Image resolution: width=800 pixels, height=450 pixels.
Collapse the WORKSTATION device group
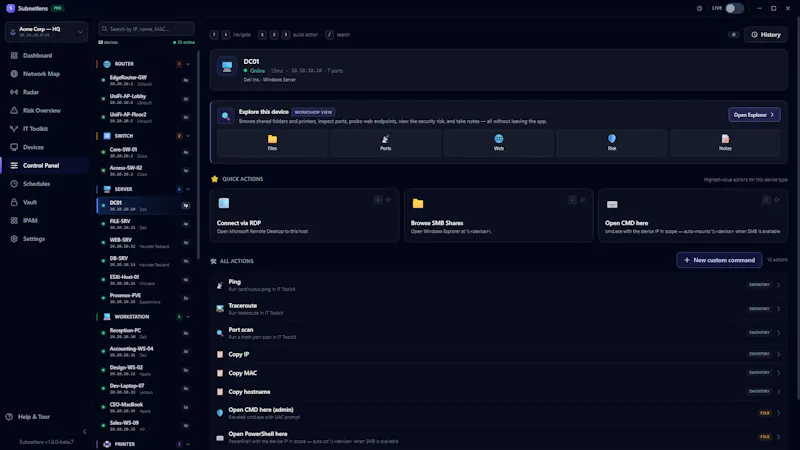[x=188, y=316]
